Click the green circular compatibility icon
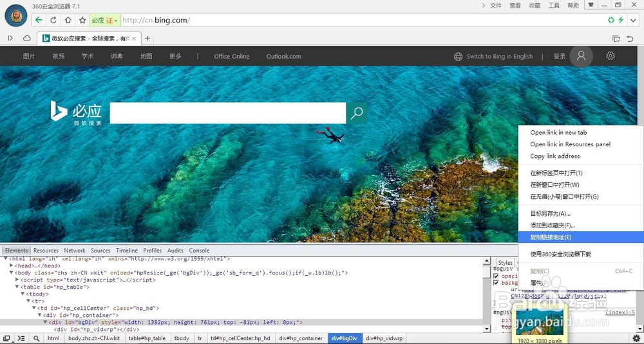This screenshot has width=644, height=344. click(611, 20)
